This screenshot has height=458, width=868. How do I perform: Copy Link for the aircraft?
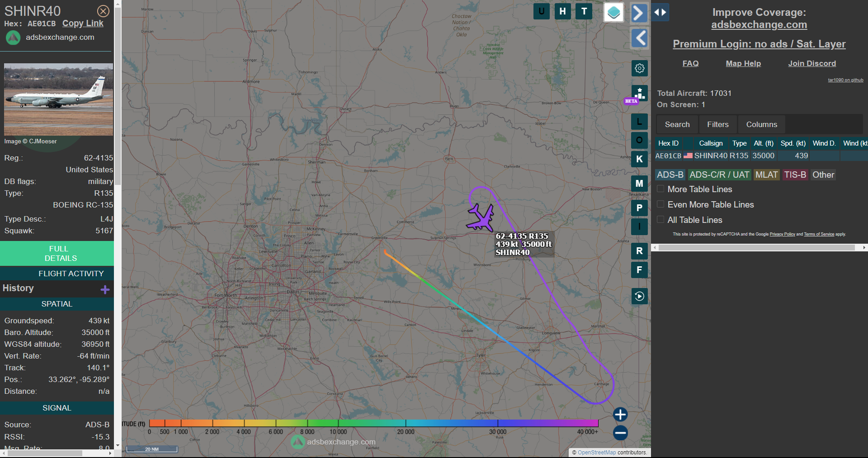83,24
